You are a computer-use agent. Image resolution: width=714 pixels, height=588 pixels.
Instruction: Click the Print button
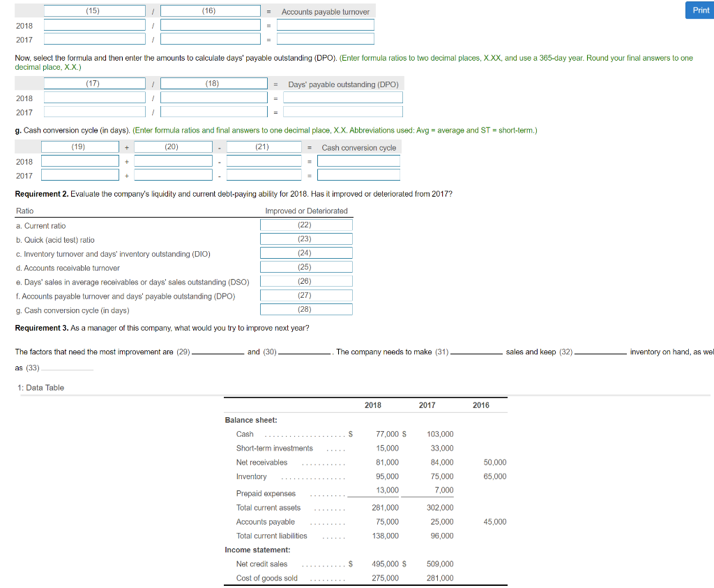(x=699, y=10)
